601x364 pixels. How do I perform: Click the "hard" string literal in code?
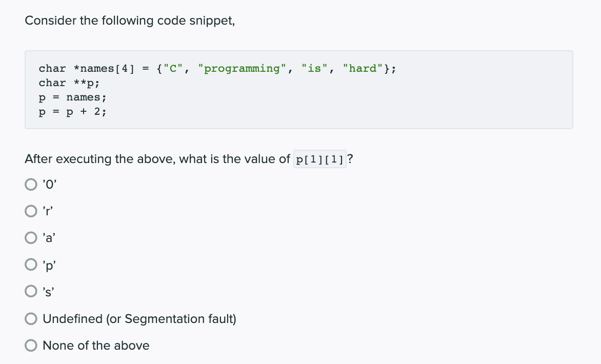click(x=363, y=69)
